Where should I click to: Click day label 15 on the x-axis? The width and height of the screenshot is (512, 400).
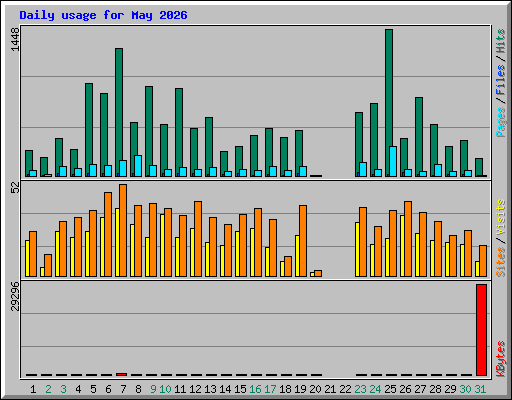tap(240, 389)
